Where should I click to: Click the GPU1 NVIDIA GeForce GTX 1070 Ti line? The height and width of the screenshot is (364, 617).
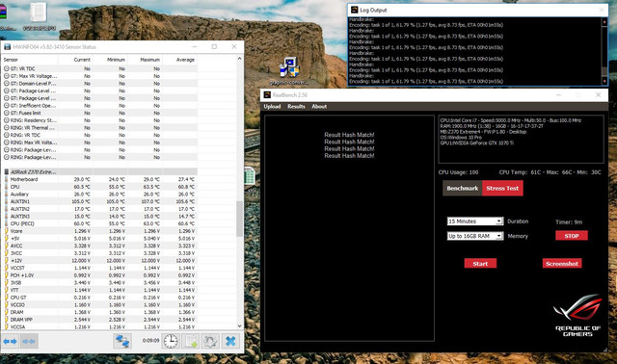pos(477,143)
